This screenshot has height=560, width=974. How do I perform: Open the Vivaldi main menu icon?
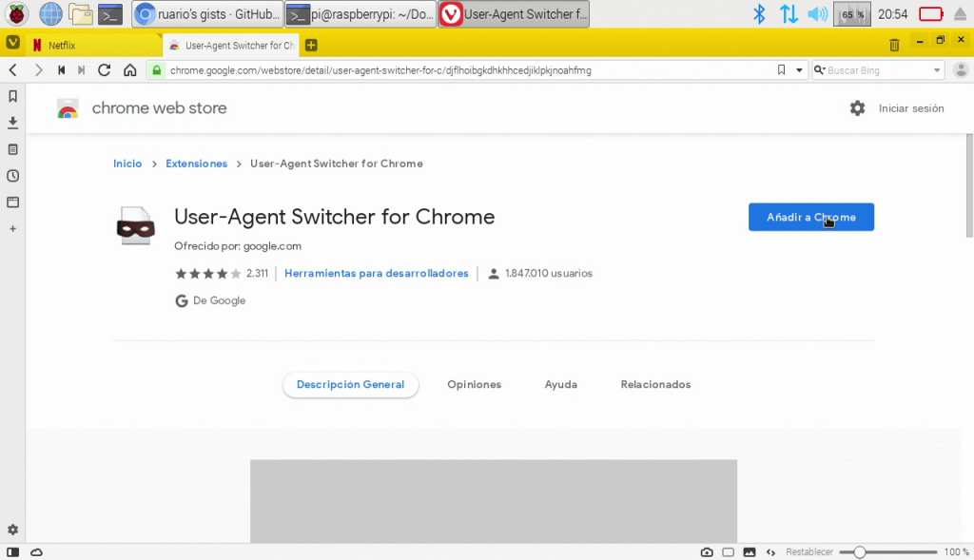[12, 44]
